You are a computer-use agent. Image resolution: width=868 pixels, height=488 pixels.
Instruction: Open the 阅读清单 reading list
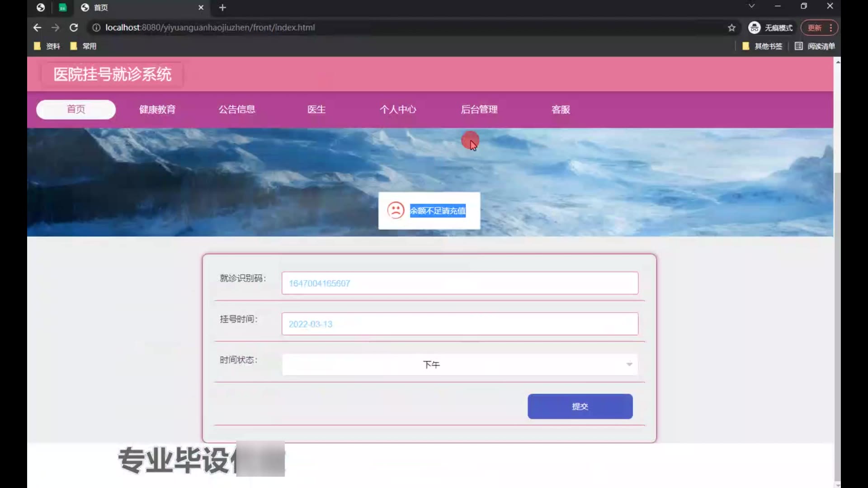[815, 46]
